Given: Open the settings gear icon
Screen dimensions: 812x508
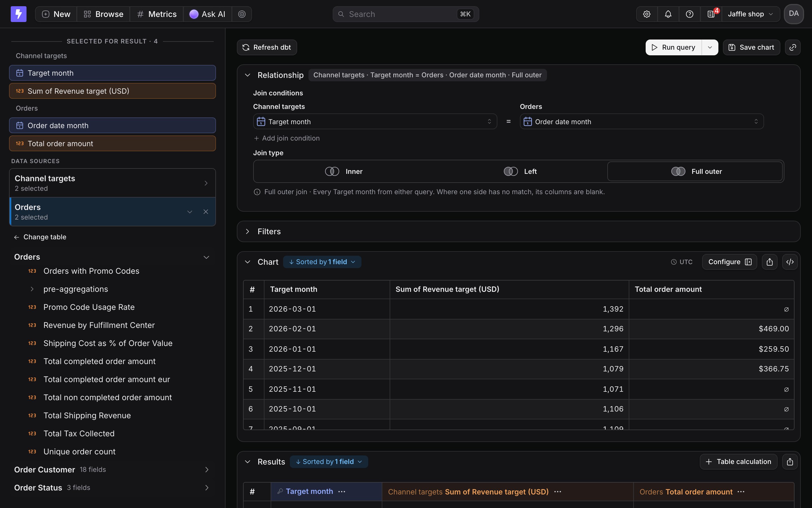Looking at the screenshot, I should [646, 14].
